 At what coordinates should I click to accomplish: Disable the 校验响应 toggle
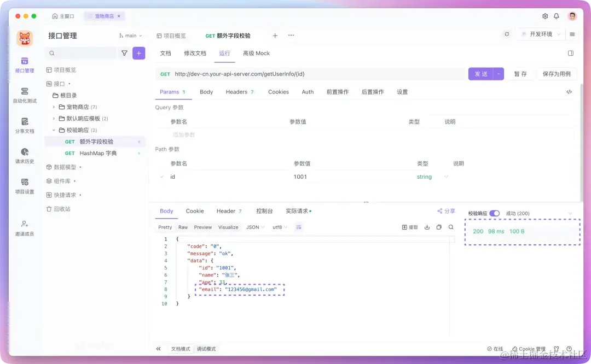494,213
